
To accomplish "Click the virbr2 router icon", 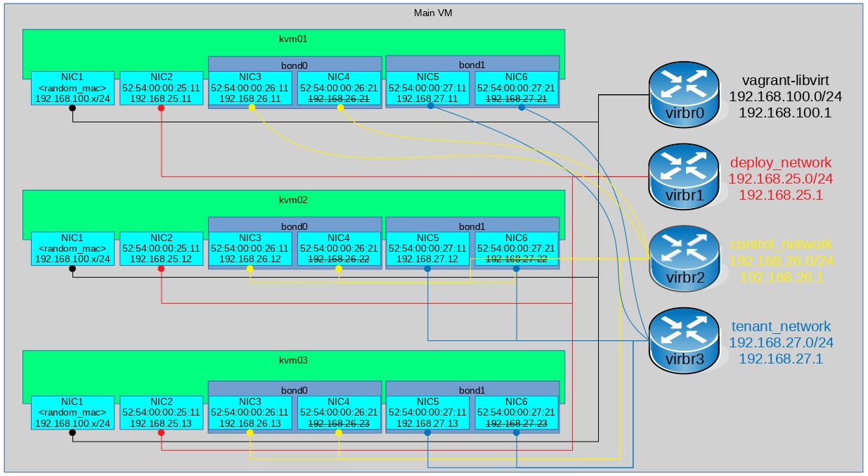I will coord(684,258).
